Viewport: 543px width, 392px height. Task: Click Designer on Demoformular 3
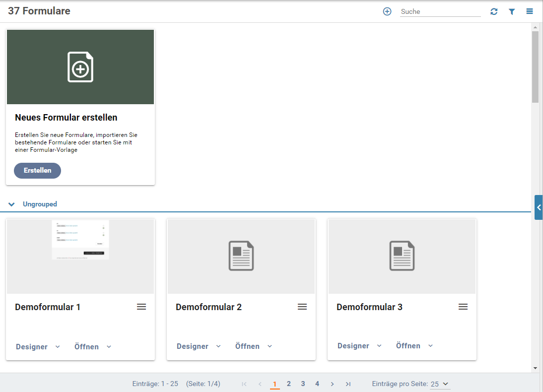[x=353, y=346]
